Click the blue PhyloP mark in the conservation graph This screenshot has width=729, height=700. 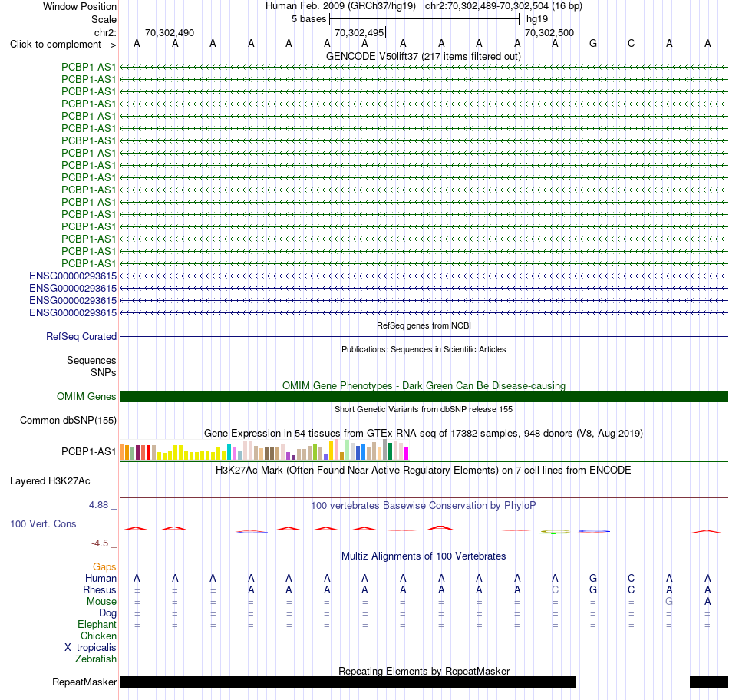point(594,530)
